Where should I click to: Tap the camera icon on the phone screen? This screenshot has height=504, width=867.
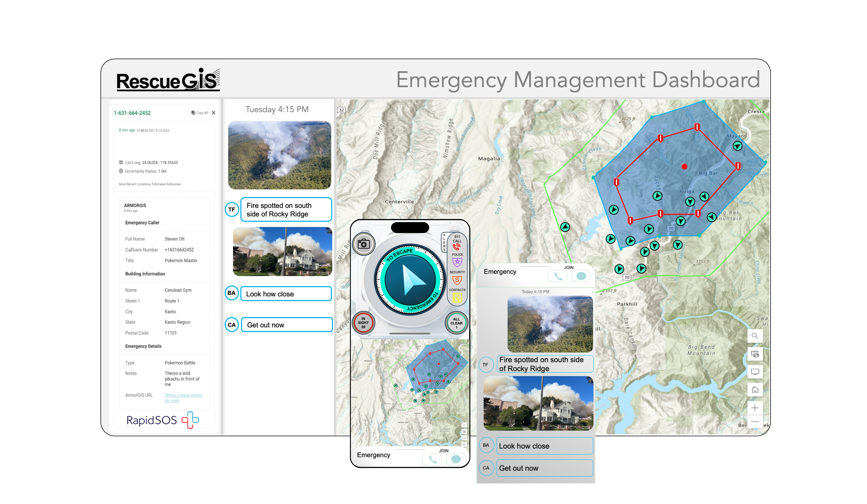(x=364, y=244)
